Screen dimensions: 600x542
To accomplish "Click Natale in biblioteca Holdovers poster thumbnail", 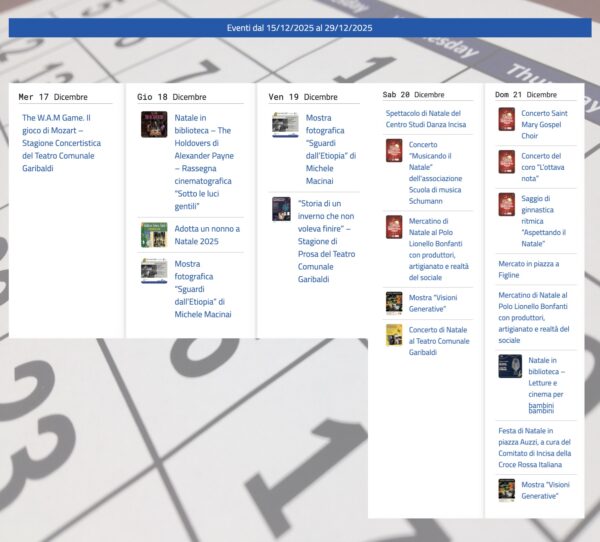I will pyautogui.click(x=154, y=124).
